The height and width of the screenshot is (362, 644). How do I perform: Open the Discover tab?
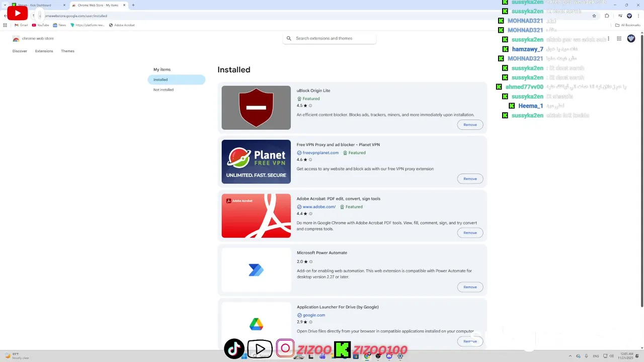(x=20, y=51)
